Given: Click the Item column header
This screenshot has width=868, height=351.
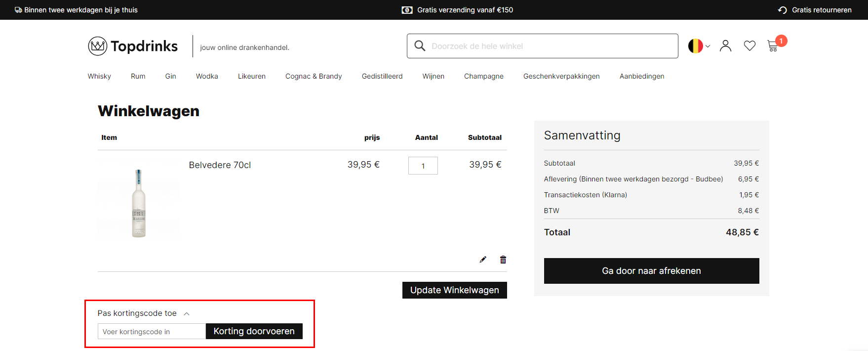Looking at the screenshot, I should [x=109, y=137].
